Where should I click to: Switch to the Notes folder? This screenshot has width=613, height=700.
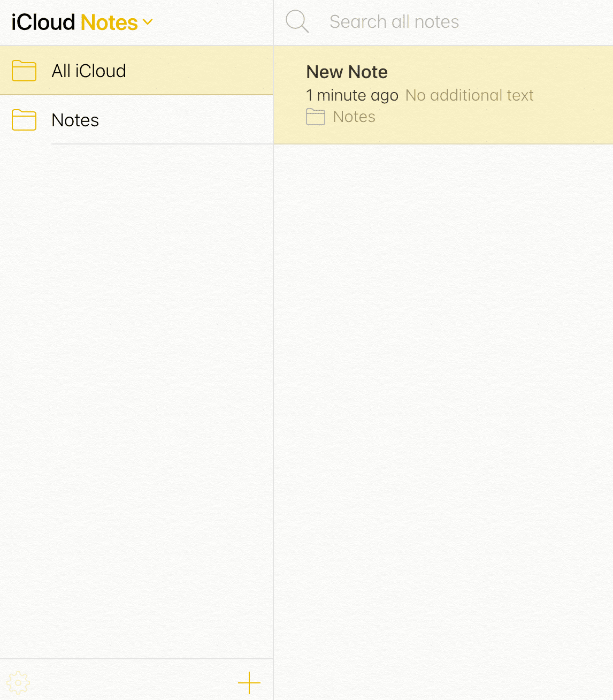click(75, 120)
